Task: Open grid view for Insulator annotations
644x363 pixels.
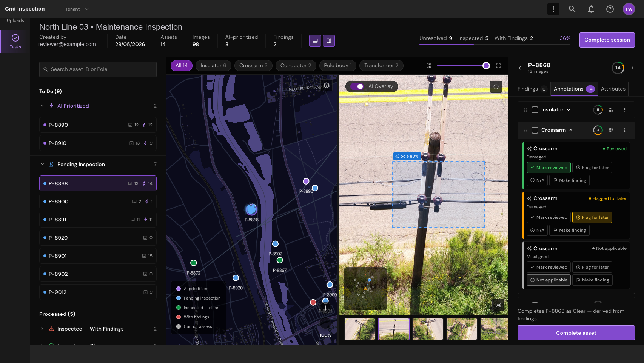Action: pyautogui.click(x=611, y=110)
